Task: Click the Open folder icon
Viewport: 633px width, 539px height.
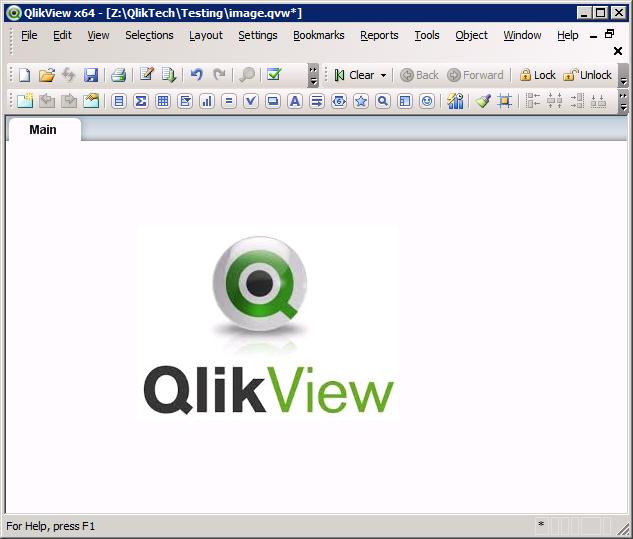Action: coord(47,75)
